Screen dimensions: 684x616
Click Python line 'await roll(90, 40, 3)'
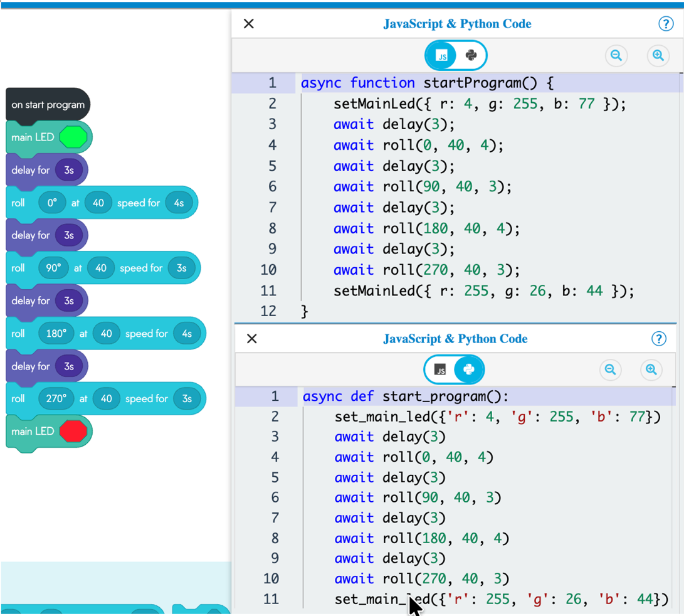[418, 497]
